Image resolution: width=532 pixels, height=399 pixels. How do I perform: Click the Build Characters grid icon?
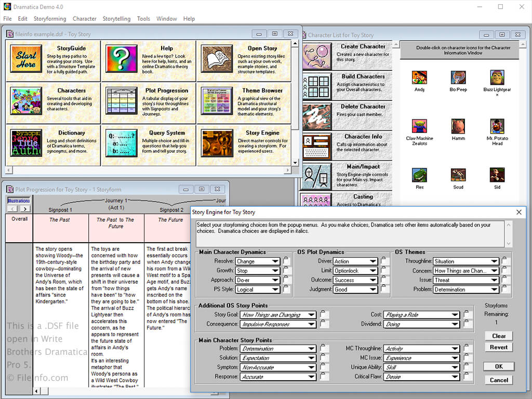(317, 86)
